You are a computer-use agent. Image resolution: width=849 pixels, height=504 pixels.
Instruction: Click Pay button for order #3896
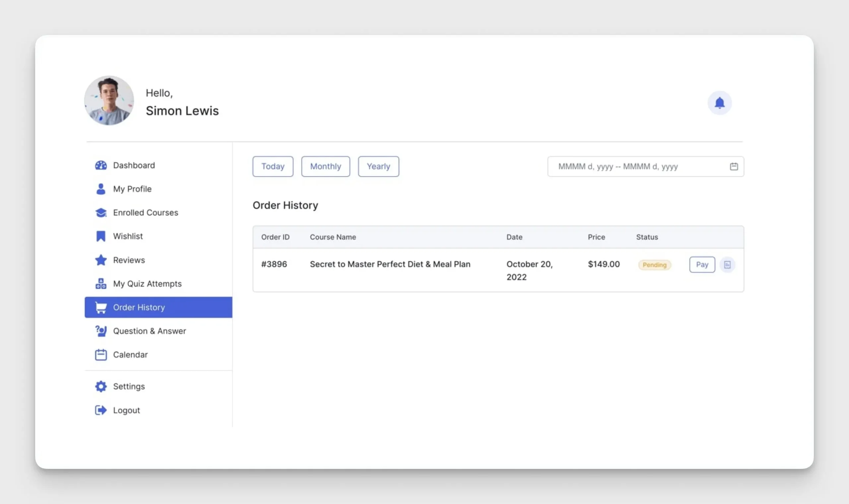702,264
